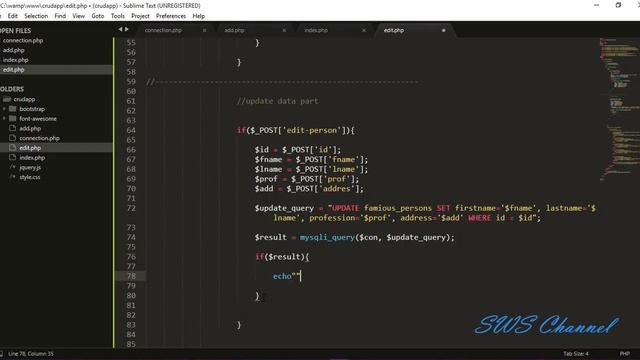Screen dimensions: 640x360
Task: Click the minimap code preview
Action: pos(619,109)
